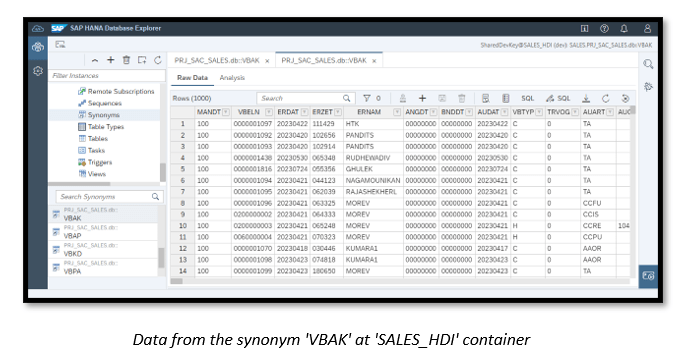Screen dimensions: 688x364
Task: Click the data grid horizontal scrollbar thumb
Action: 177,281
